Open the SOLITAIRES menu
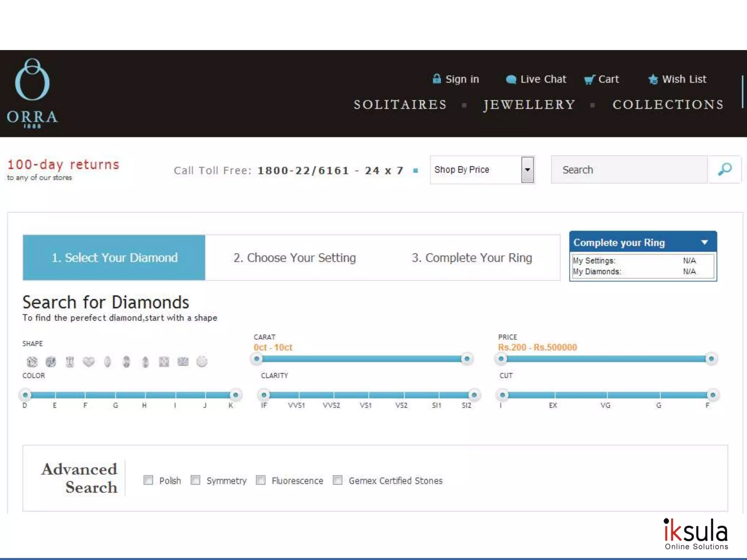The width and height of the screenshot is (747, 560). 400,105
